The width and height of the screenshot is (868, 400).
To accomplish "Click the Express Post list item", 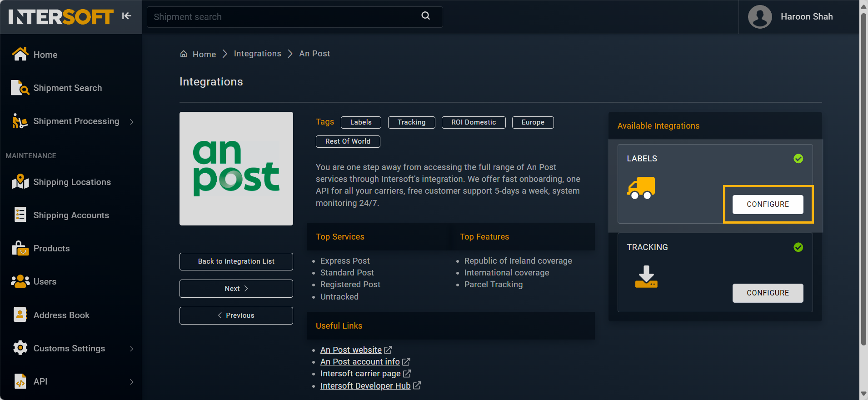I will [x=345, y=261].
